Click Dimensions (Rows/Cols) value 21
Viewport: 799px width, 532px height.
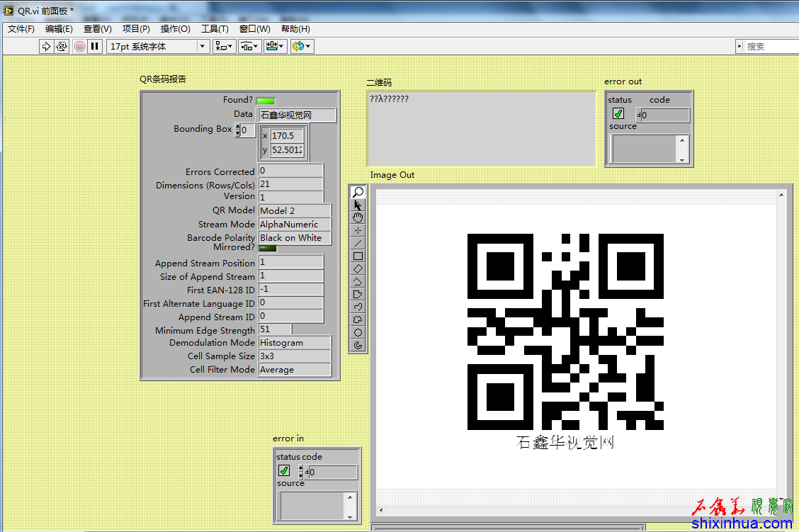tap(291, 184)
